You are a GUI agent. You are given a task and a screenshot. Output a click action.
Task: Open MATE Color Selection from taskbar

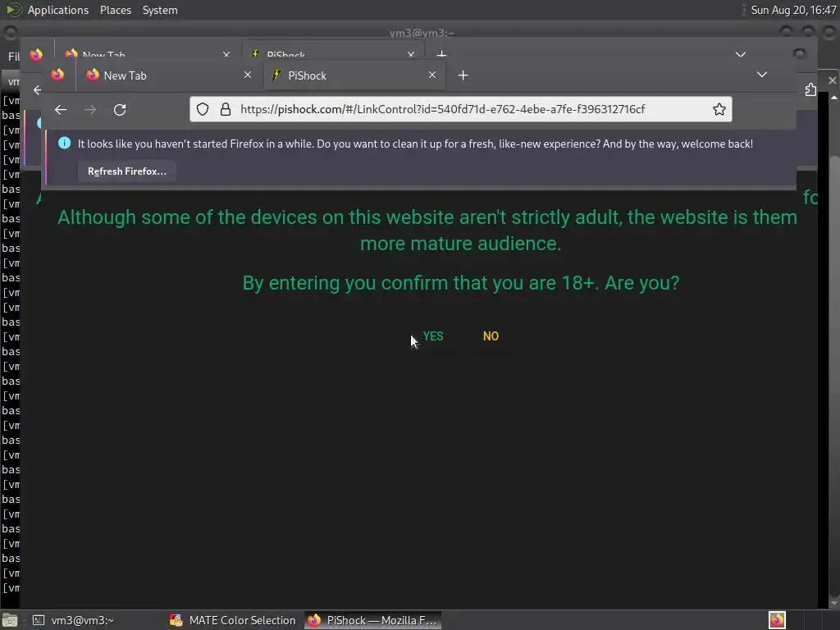click(232, 620)
